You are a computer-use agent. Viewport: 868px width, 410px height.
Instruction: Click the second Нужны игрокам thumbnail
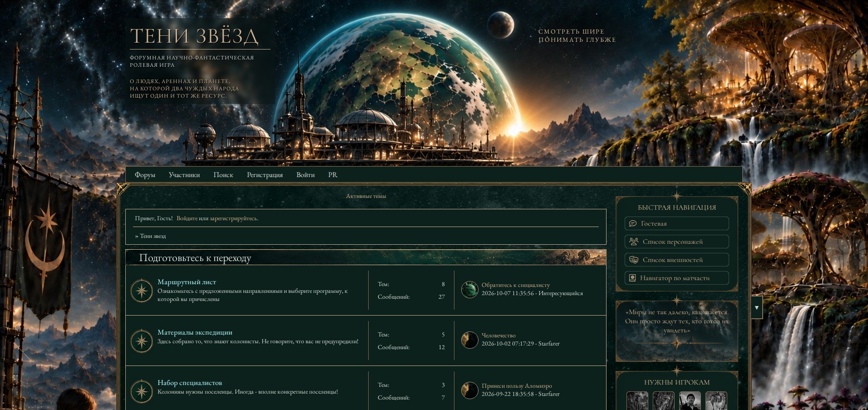coord(664,400)
